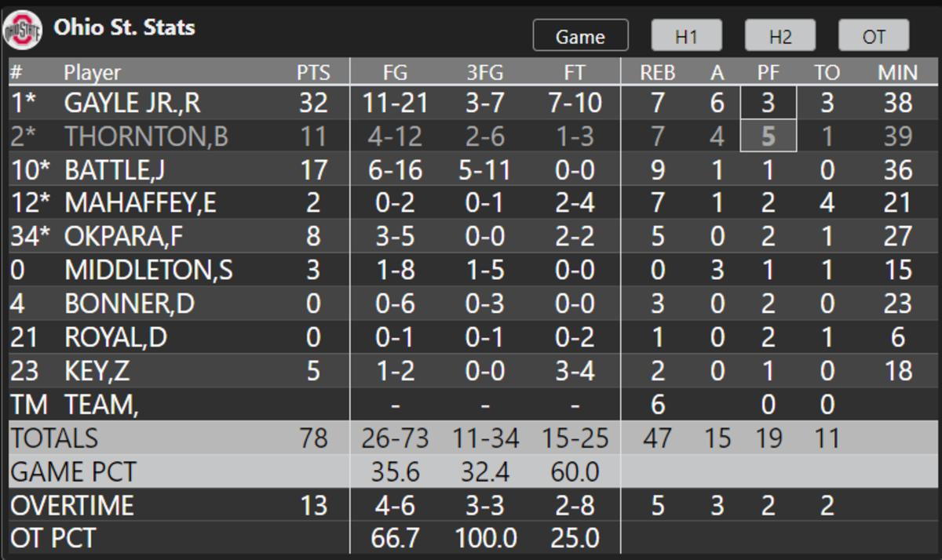Open the OT overtime stats view
The image size is (942, 560).
click(x=872, y=35)
